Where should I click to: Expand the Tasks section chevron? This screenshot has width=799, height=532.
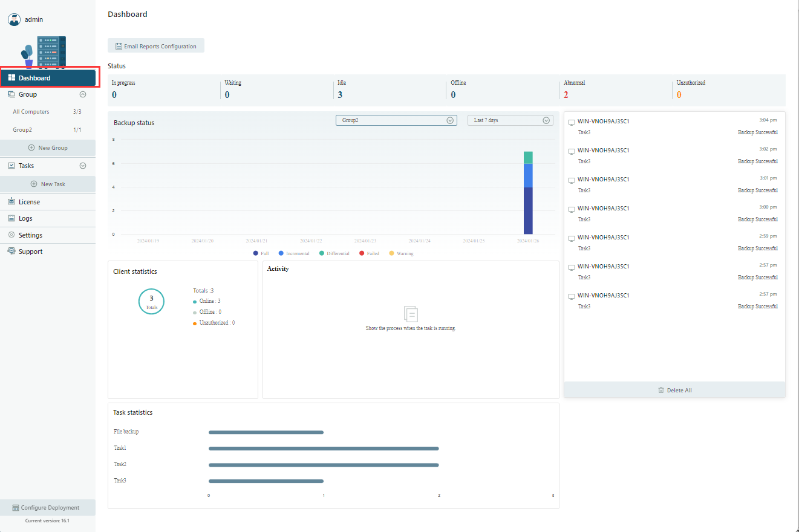pyautogui.click(x=83, y=166)
